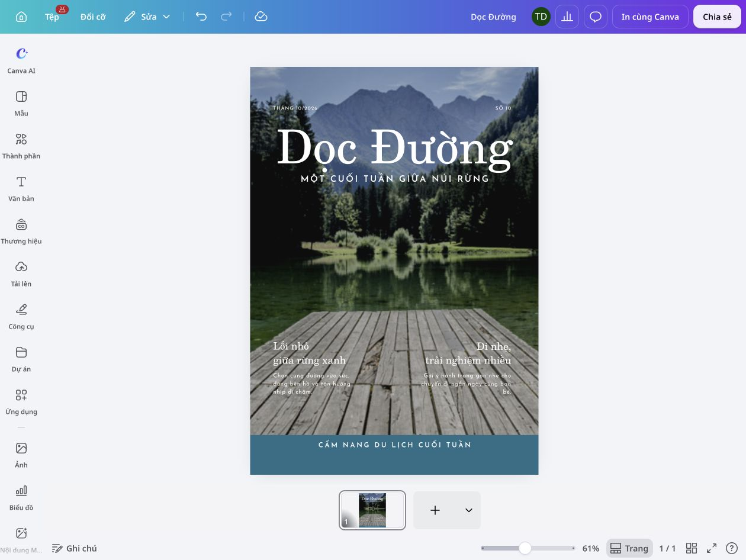This screenshot has height=560, width=746.
Task: Click the zoom slider handle
Action: click(525, 548)
